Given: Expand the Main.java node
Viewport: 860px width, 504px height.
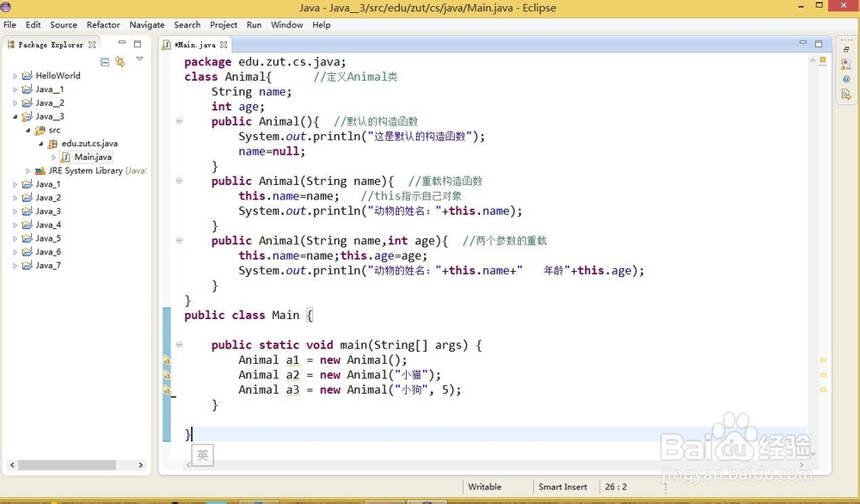Looking at the screenshot, I should (53, 157).
